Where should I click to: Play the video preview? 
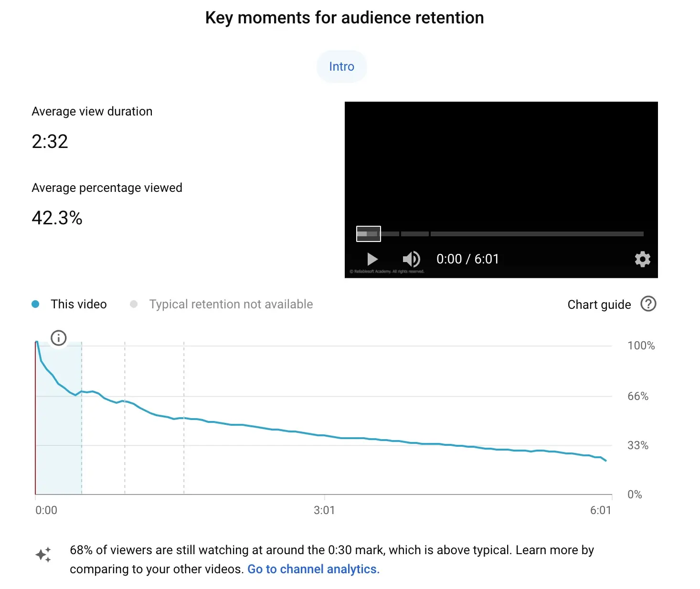point(372,259)
